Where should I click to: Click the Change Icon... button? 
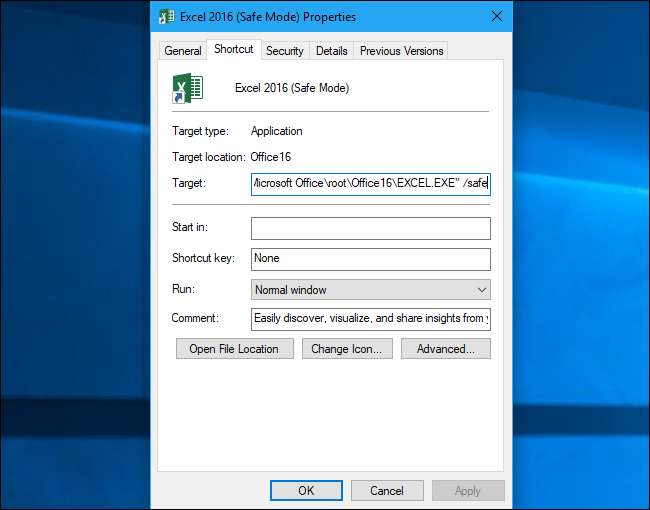pos(344,349)
